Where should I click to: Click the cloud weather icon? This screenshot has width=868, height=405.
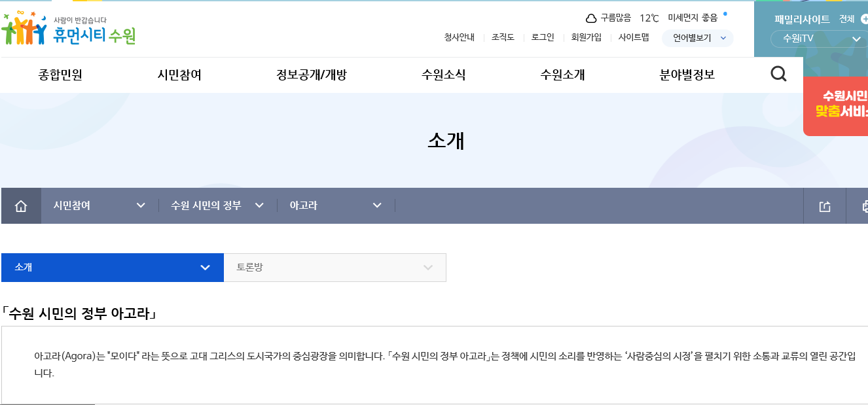click(x=591, y=18)
